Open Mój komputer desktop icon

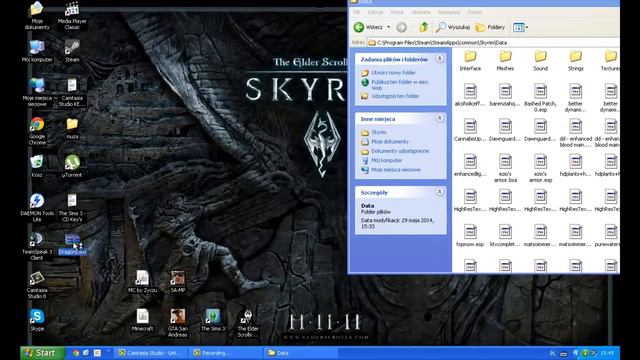[x=37, y=51]
